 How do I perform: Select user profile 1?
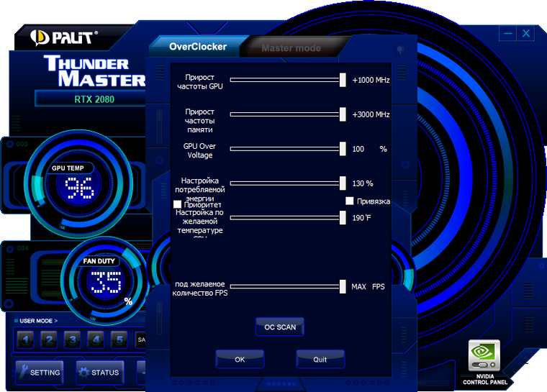tap(25, 339)
